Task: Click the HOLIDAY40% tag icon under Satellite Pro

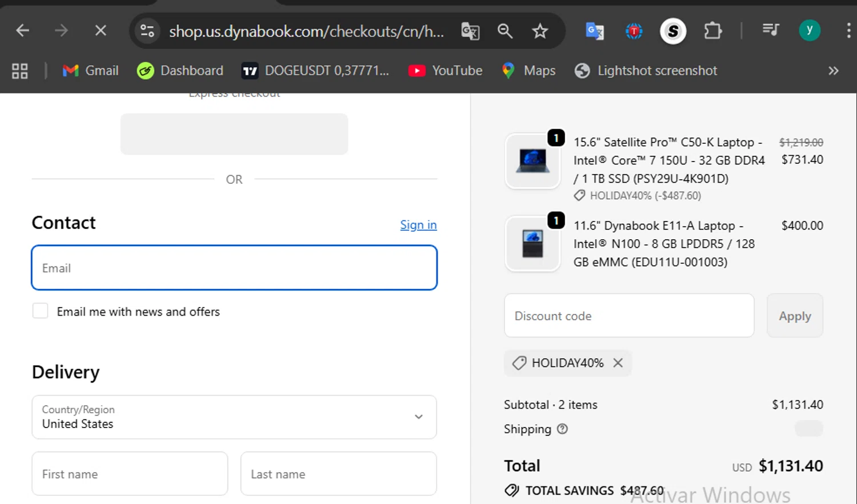Action: (x=579, y=196)
